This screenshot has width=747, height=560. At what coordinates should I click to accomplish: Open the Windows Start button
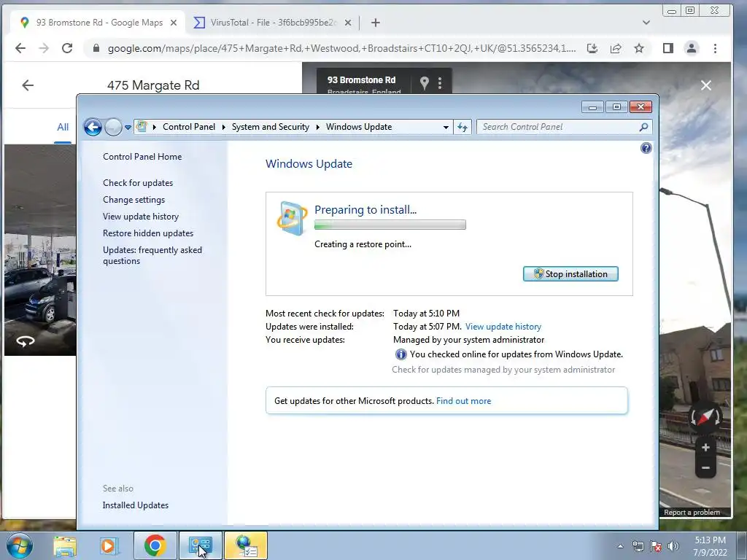click(20, 545)
